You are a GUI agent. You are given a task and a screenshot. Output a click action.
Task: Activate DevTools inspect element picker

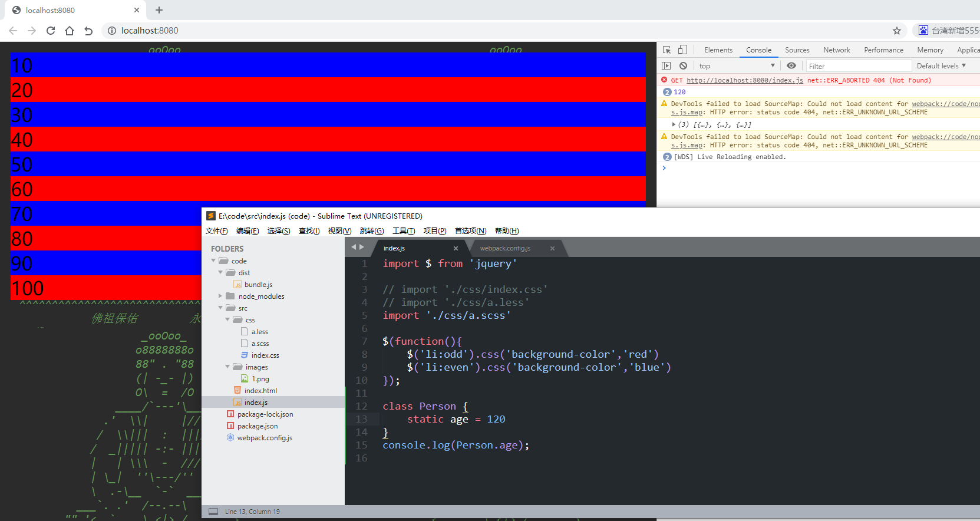point(667,50)
